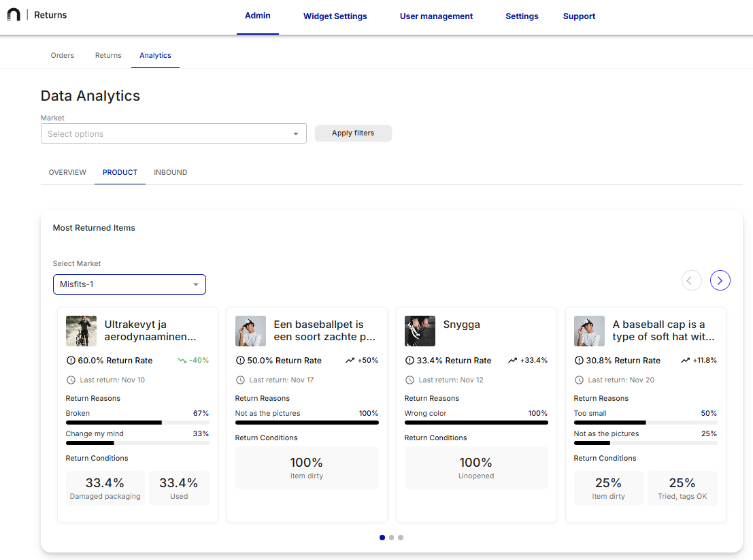The image size is (753, 560).
Task: Click the Broken 67% return reason bar
Action: (137, 423)
